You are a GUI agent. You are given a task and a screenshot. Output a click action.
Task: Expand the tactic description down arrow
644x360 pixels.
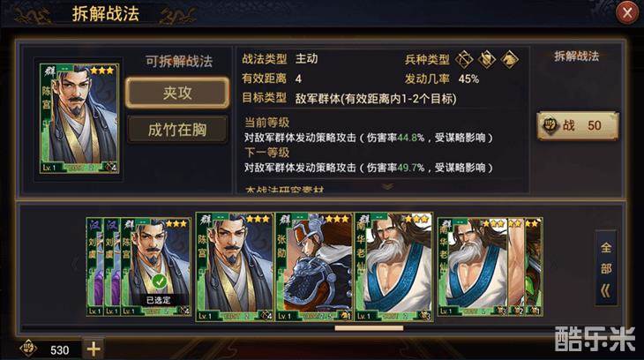[387, 186]
